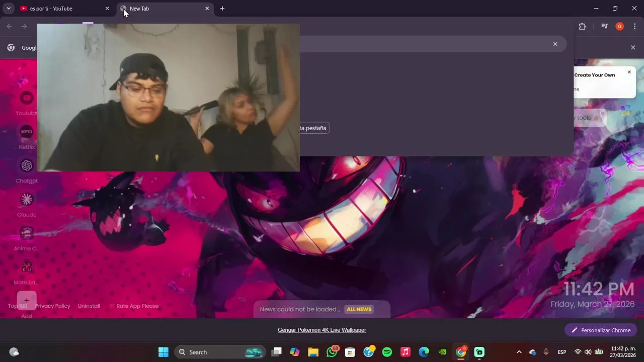The image size is (644, 362).
Task: Switch the ESP input language indicator
Action: [562, 352]
